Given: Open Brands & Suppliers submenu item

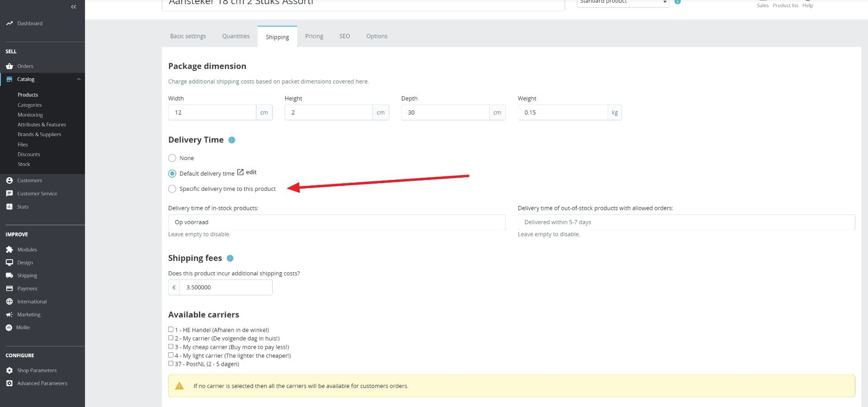Looking at the screenshot, I should 39,134.
